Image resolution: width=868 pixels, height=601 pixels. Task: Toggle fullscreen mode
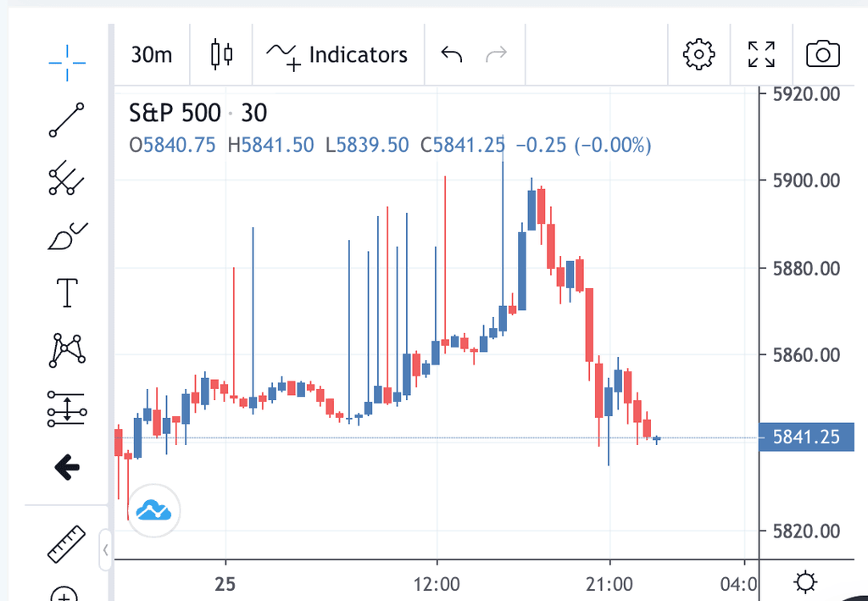click(761, 55)
